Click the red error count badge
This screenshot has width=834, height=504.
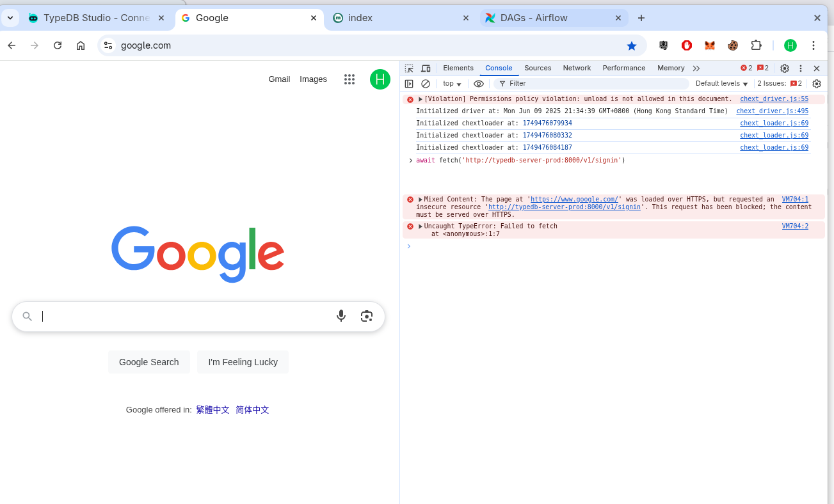(746, 68)
